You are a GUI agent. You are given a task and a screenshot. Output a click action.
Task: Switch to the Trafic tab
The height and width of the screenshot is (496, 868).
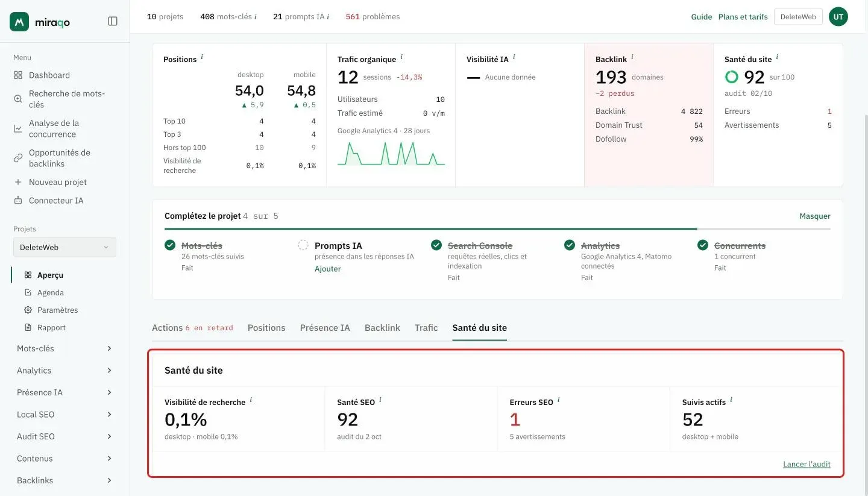426,328
